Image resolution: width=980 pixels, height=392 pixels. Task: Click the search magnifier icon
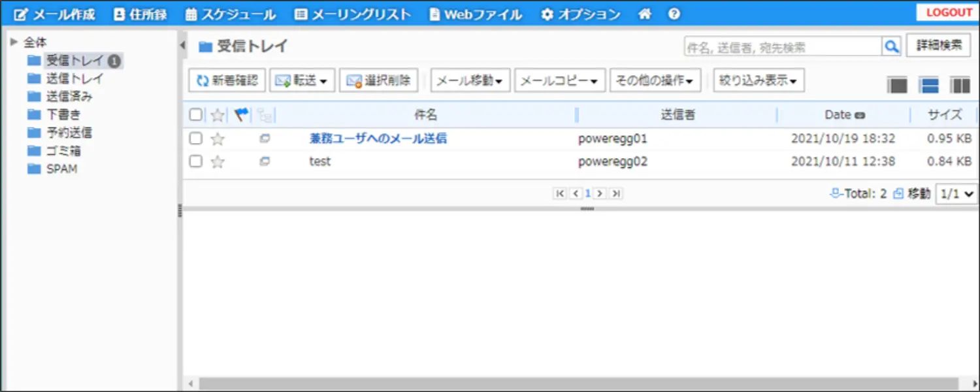(x=891, y=46)
